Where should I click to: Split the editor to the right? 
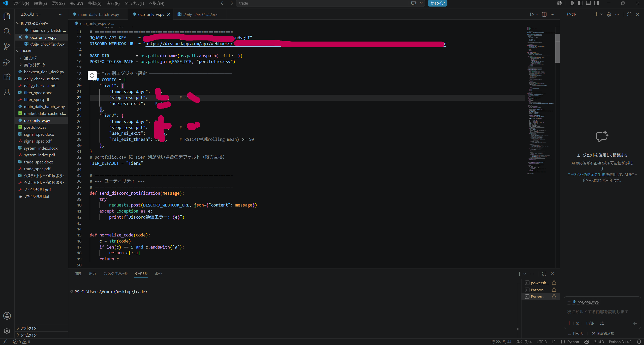point(544,14)
